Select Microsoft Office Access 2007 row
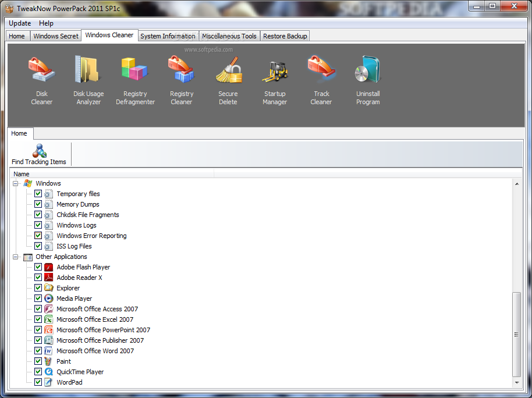The width and height of the screenshot is (532, 398). pyautogui.click(x=97, y=309)
